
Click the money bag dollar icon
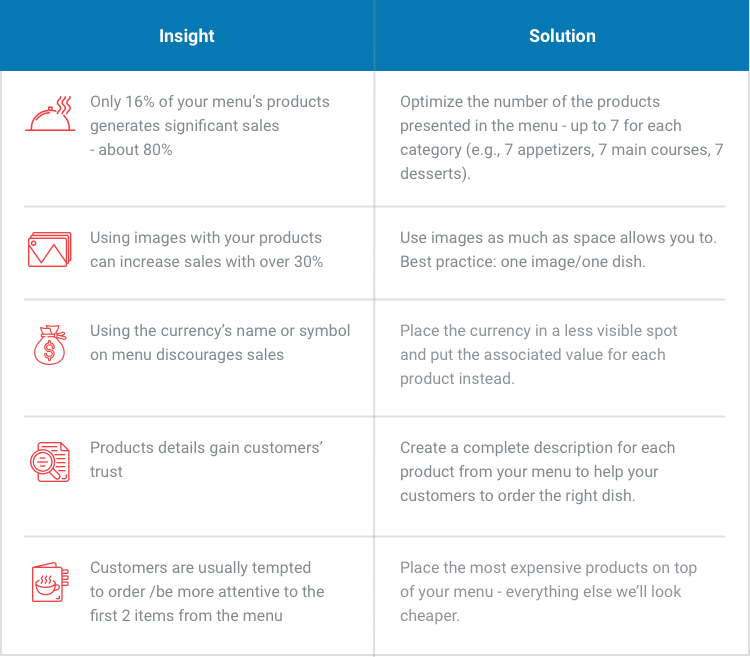(x=50, y=345)
